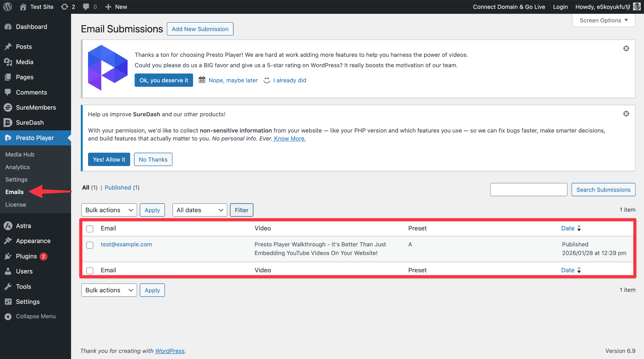This screenshot has width=644, height=359.
Task: Click the search submissions text field
Action: 528,190
